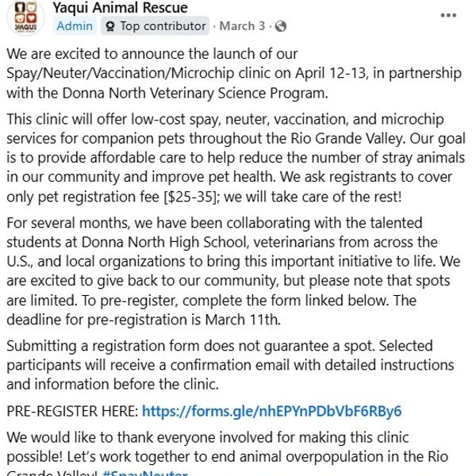
Task: Open the forms.gle pre-registration link
Action: click(271, 411)
